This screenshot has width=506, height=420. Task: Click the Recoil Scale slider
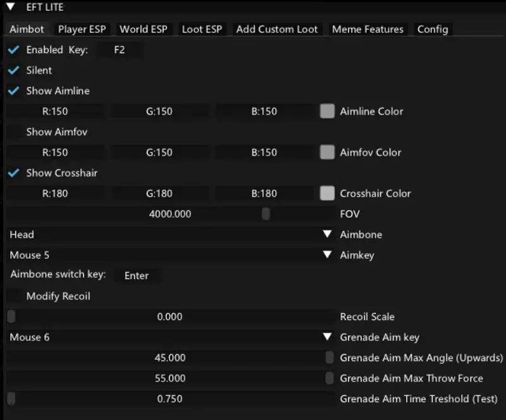tap(171, 317)
